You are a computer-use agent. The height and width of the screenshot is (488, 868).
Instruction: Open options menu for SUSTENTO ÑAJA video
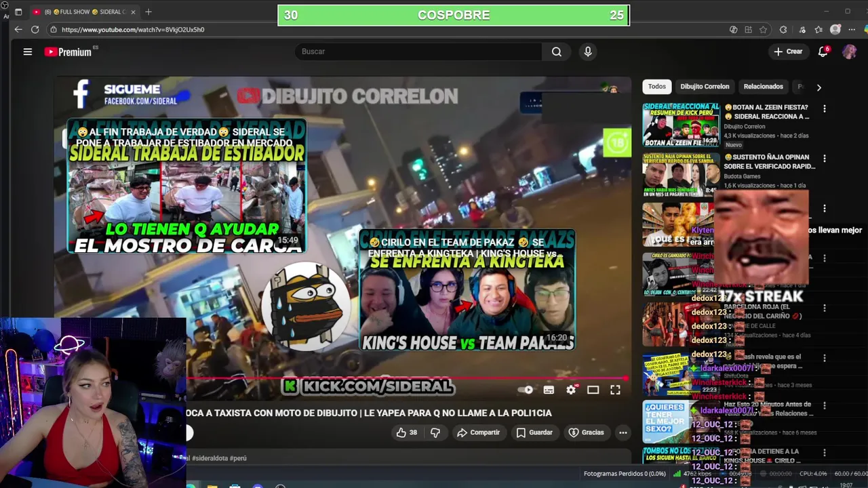tap(825, 158)
